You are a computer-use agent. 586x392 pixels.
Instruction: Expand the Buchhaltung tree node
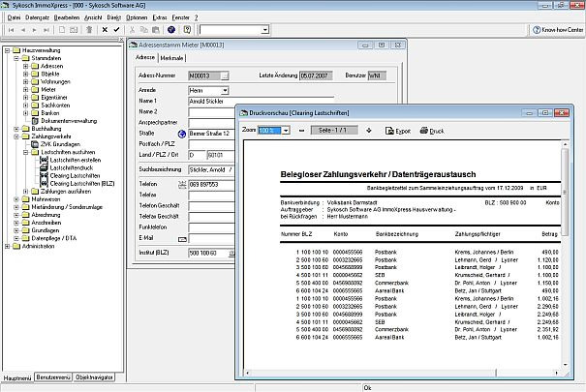pos(16,129)
